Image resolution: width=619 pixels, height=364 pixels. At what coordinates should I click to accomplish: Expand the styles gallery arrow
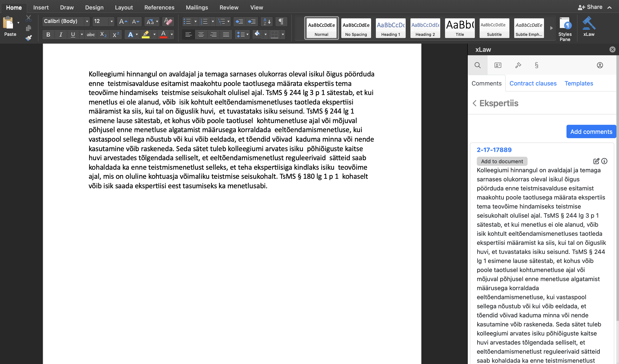click(551, 28)
